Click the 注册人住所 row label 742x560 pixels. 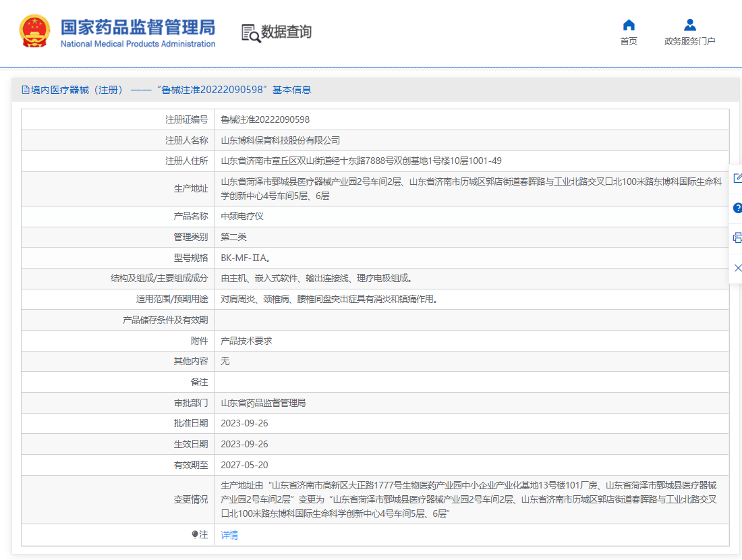click(x=186, y=161)
